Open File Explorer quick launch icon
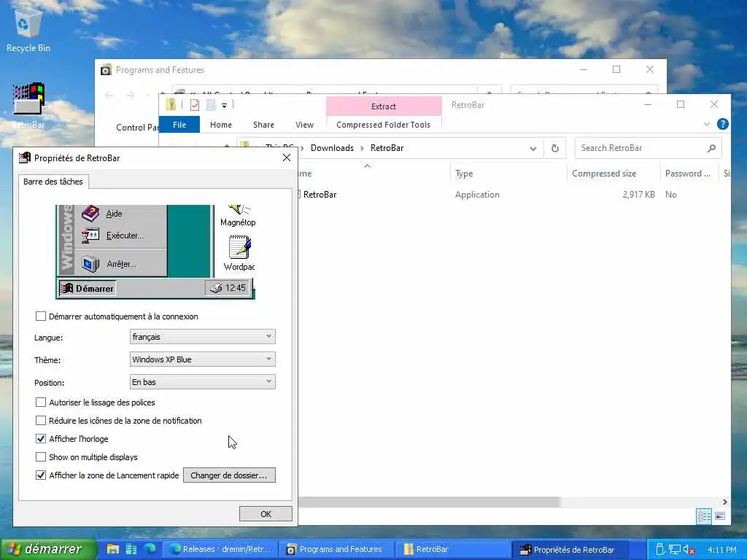Screen dimensions: 747x560 (113, 549)
